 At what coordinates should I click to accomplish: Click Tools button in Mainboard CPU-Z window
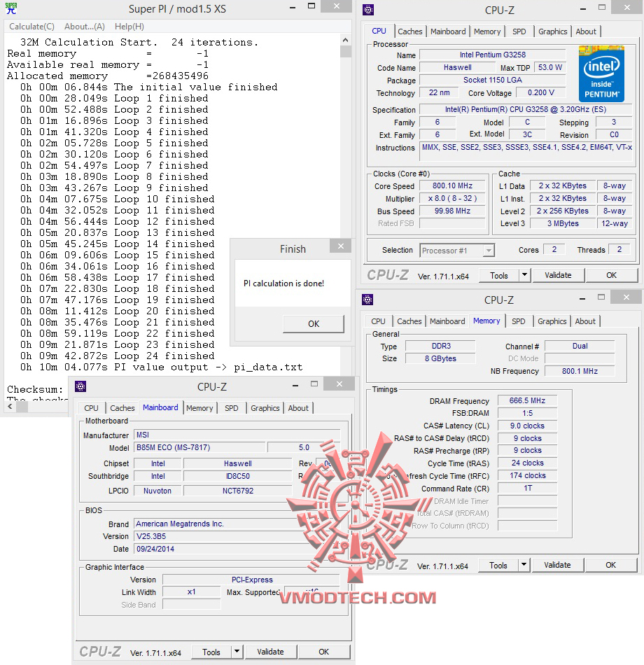click(x=211, y=652)
